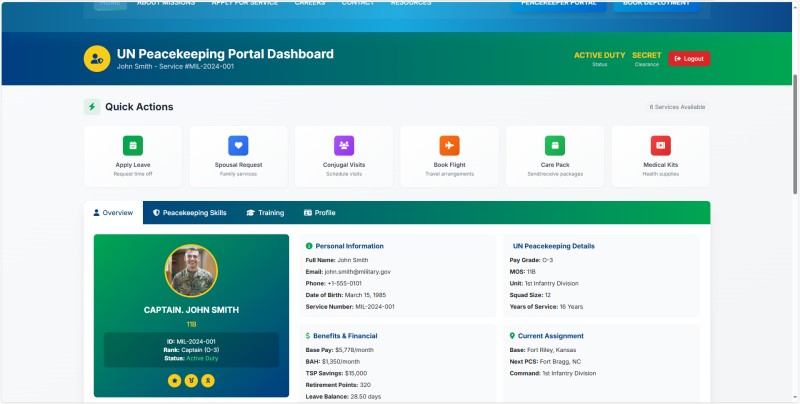Viewport: 800px width, 404px height.
Task: Click Captain John Smith's profile photo
Action: (191, 271)
